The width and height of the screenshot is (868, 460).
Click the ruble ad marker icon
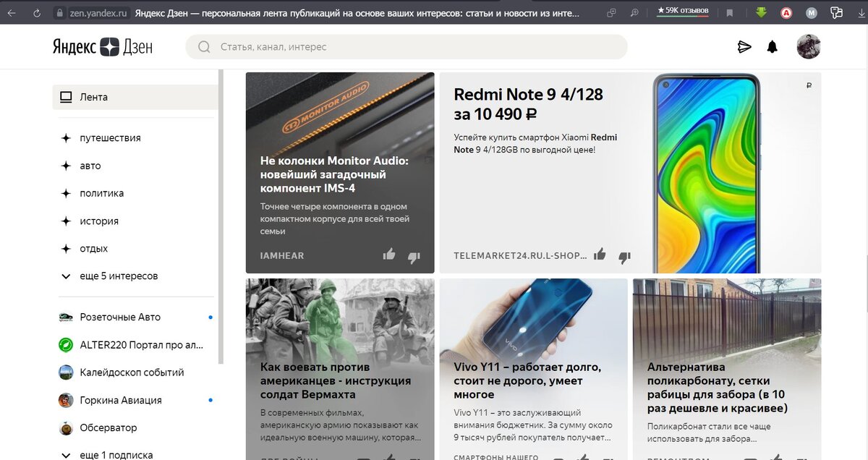[x=809, y=85]
